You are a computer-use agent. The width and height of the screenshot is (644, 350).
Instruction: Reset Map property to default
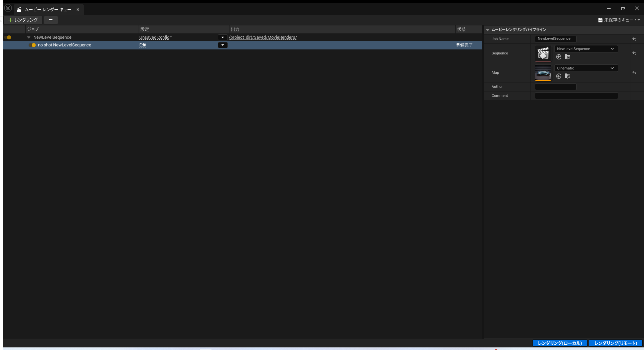coord(634,73)
